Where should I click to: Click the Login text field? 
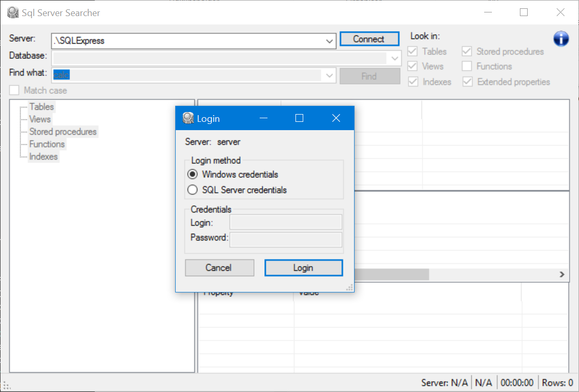(x=286, y=222)
